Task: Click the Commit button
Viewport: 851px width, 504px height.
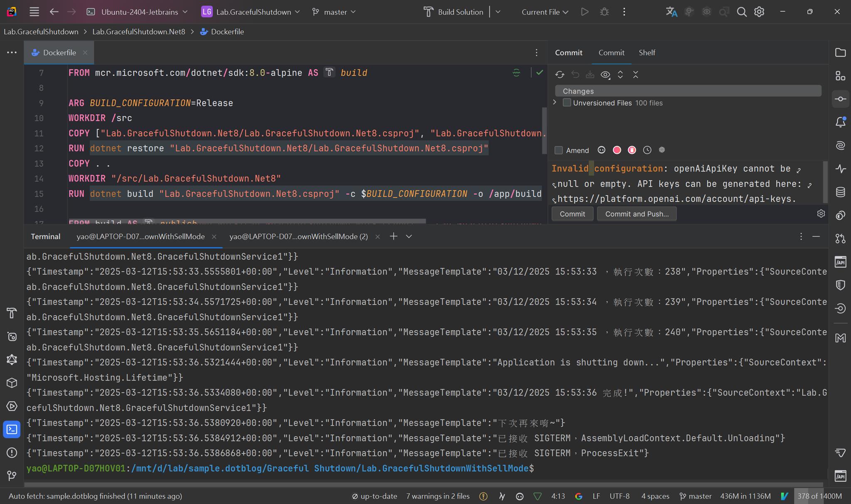Action: 572,214
